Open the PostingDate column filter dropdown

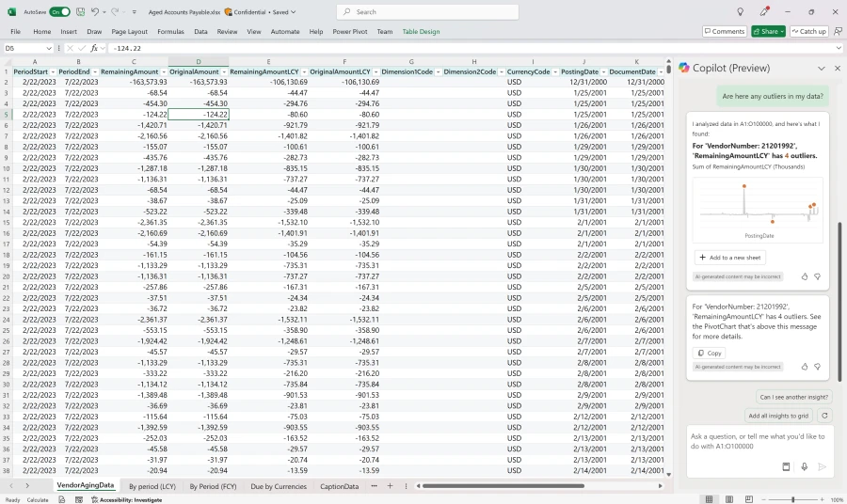[x=604, y=71]
